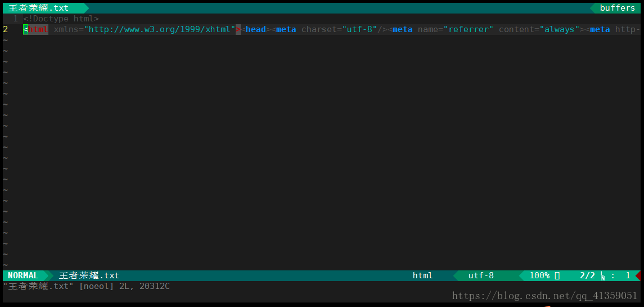The height and width of the screenshot is (307, 644).
Task: Click the red warning triangle in status bar
Action: click(638, 275)
